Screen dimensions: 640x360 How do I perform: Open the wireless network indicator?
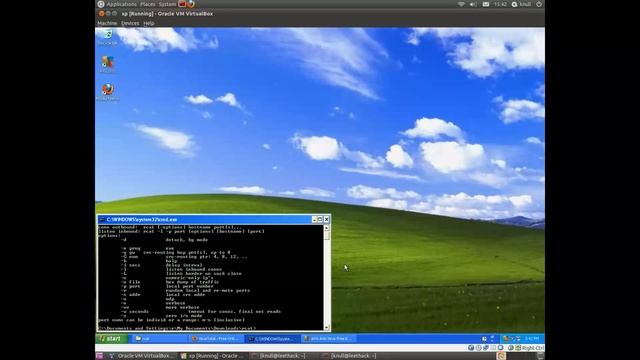tap(461, 4)
